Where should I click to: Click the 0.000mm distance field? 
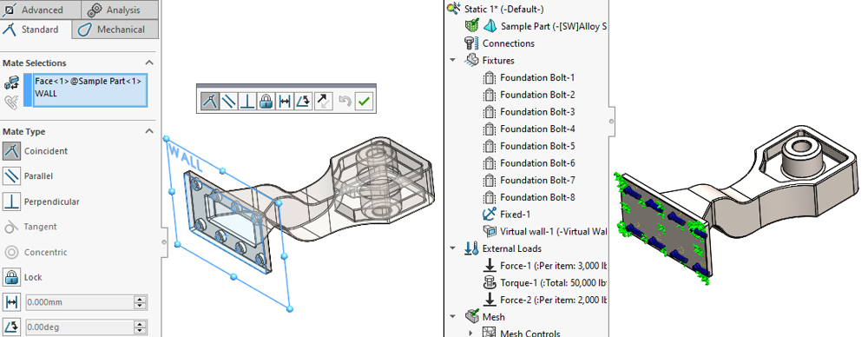[80, 302]
